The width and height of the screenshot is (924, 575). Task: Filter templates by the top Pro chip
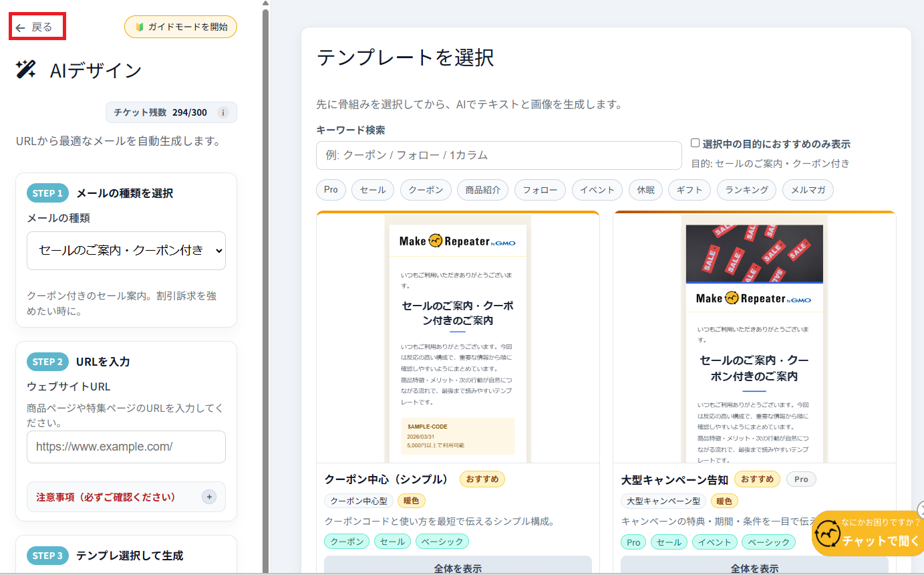(331, 190)
